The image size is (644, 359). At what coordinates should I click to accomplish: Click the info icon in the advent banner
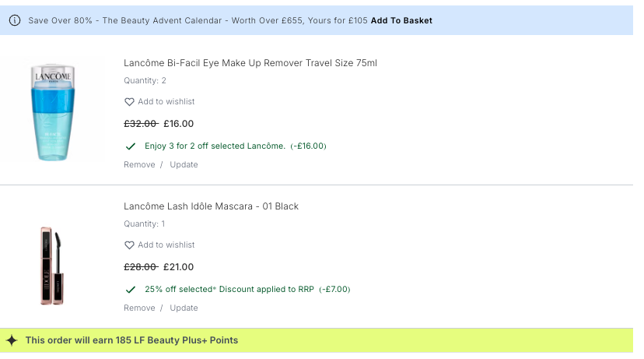15,20
